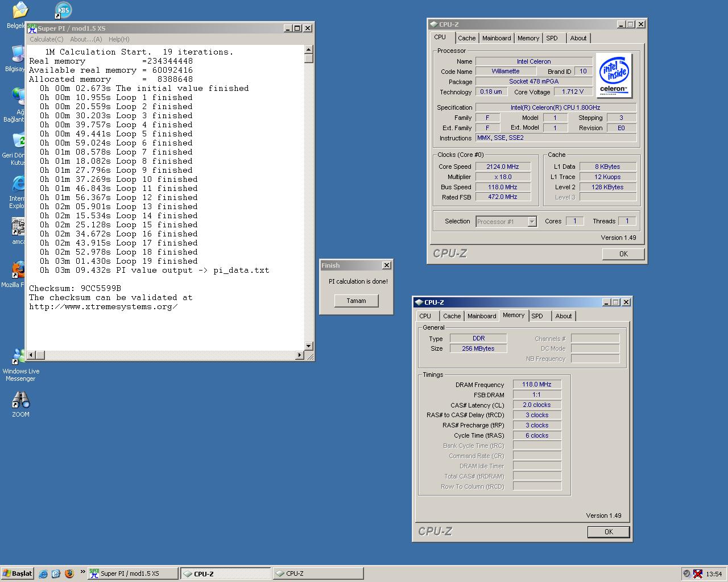Open Help(H) menu in Super PI
This screenshot has width=728, height=582.
119,39
